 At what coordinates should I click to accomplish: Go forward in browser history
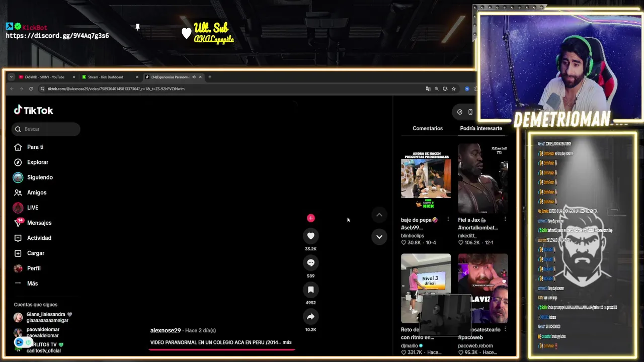point(21,88)
